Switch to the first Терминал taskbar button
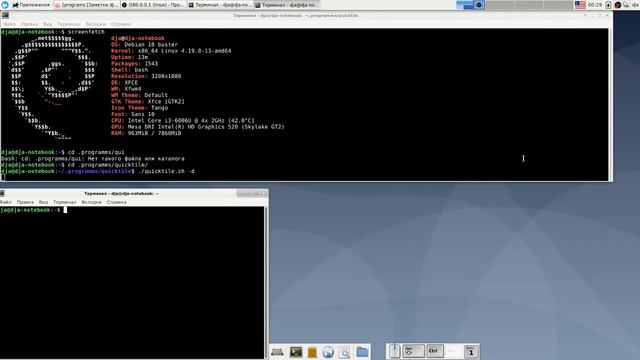Viewport: 640px width, 360px height. pyautogui.click(x=220, y=5)
